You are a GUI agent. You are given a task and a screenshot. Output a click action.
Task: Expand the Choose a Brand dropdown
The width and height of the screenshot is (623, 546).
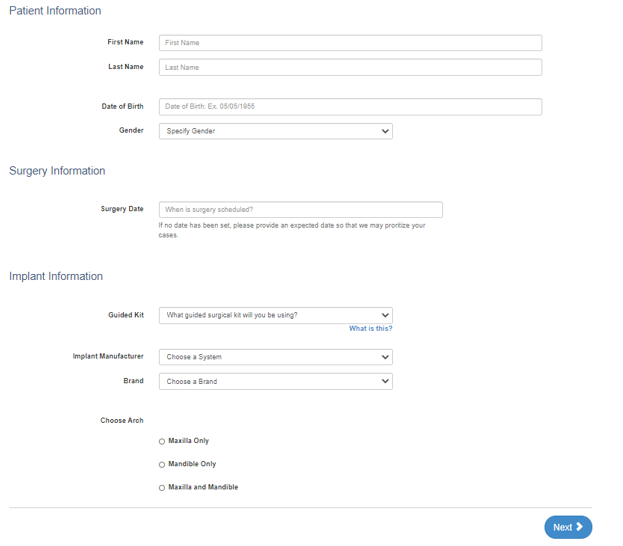pos(275,381)
